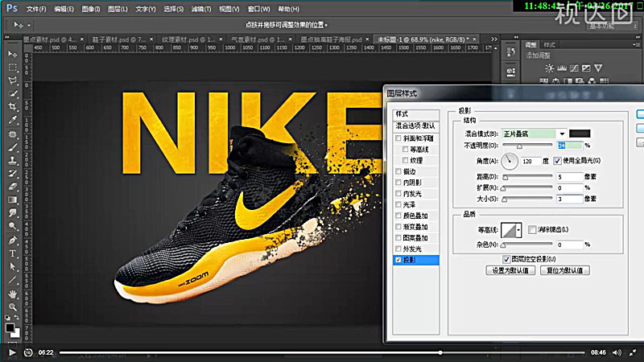Select the History Brush tool

point(13,173)
